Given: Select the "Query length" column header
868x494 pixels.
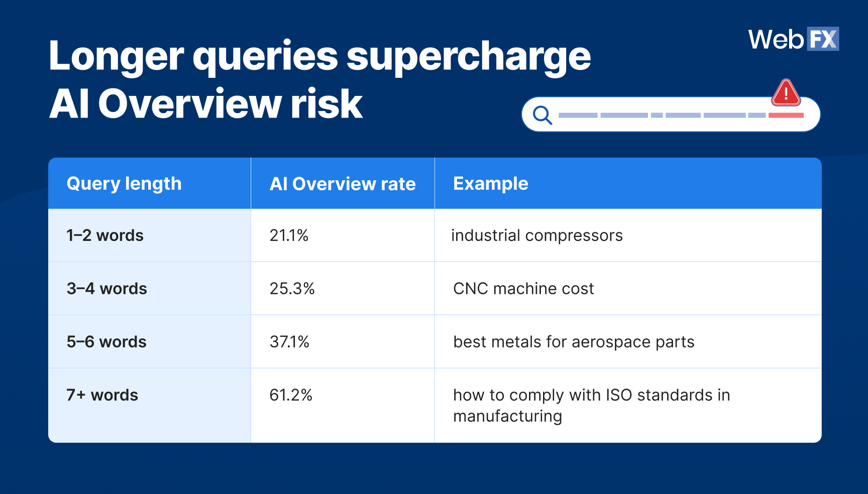Looking at the screenshot, I should pos(124,184).
